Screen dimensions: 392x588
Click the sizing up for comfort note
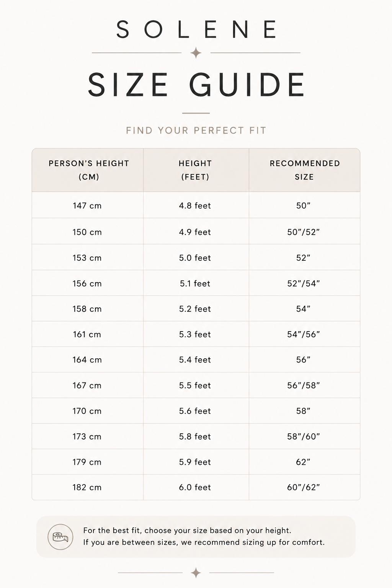pos(204,542)
